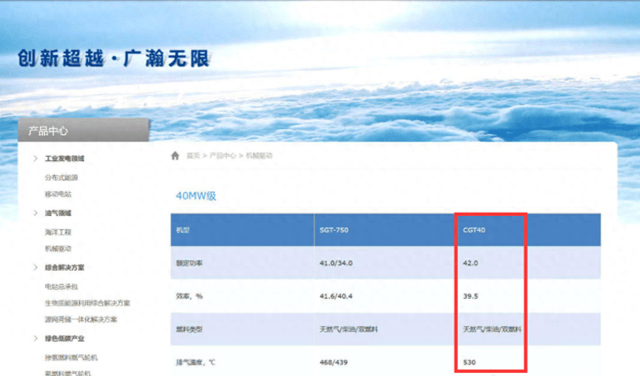
Task: Click the 效率, % row label
Action: (x=189, y=296)
